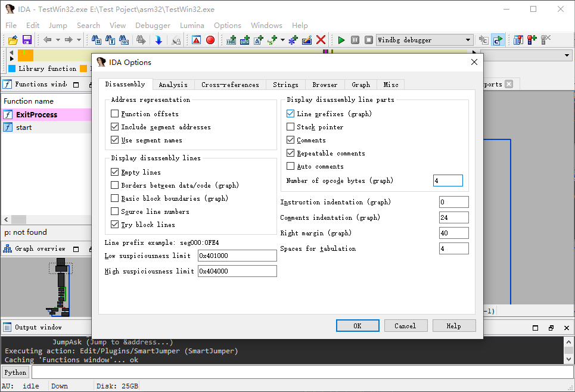The height and width of the screenshot is (392, 575).
Task: Toggle Line prefixes (graph) checkbox
Action: tap(290, 114)
